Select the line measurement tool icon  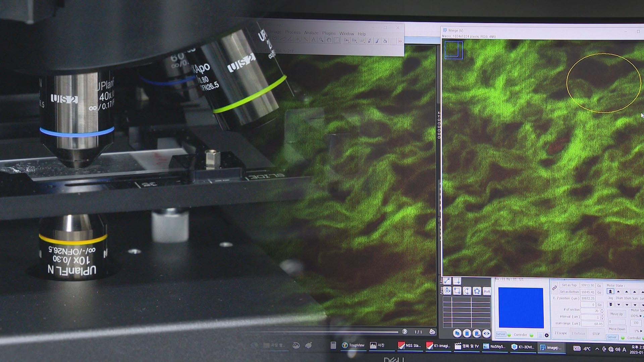pos(447,281)
